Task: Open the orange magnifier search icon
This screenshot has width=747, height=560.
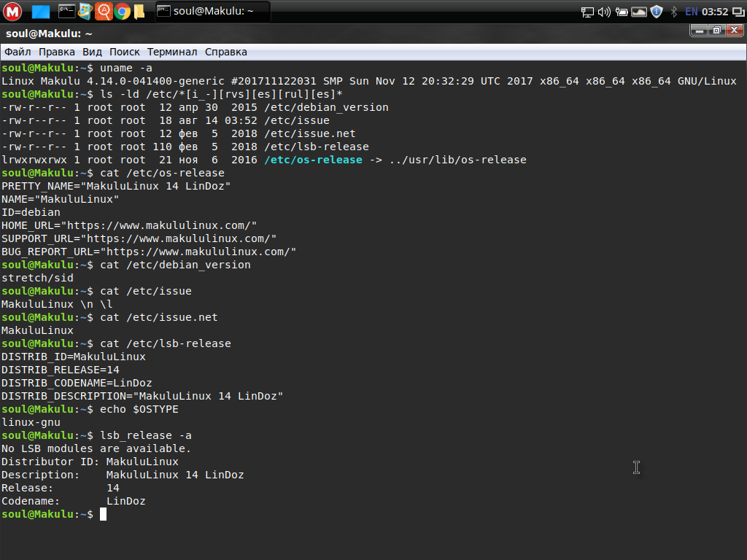Action: (x=104, y=12)
